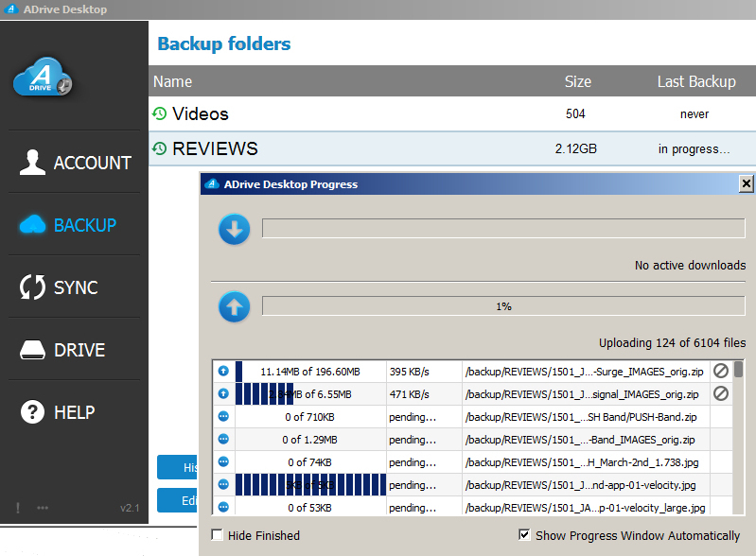Screen dimensions: 756x556
Task: Click the blue upload arrow icon
Action: pos(234,306)
